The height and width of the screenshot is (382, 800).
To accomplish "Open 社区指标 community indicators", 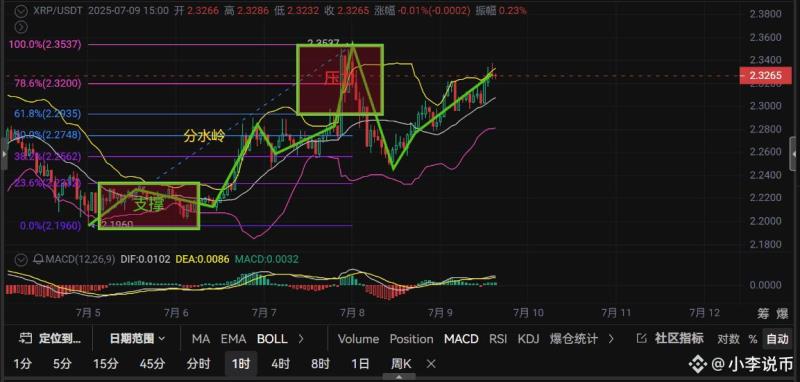I will [x=679, y=338].
